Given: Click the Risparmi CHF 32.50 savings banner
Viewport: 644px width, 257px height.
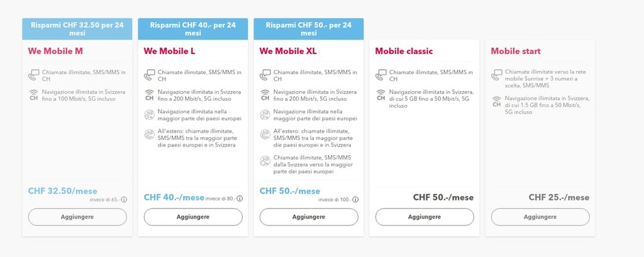Looking at the screenshot, I should [x=77, y=29].
